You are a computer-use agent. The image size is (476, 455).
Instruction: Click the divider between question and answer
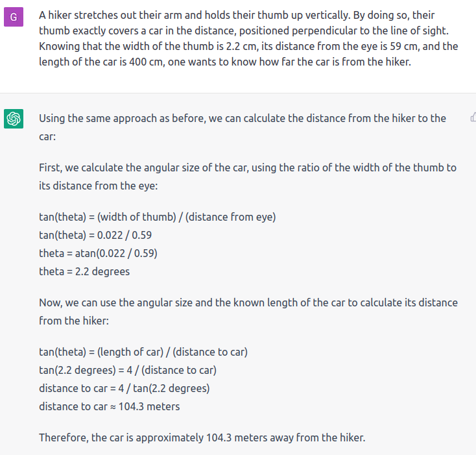238,93
